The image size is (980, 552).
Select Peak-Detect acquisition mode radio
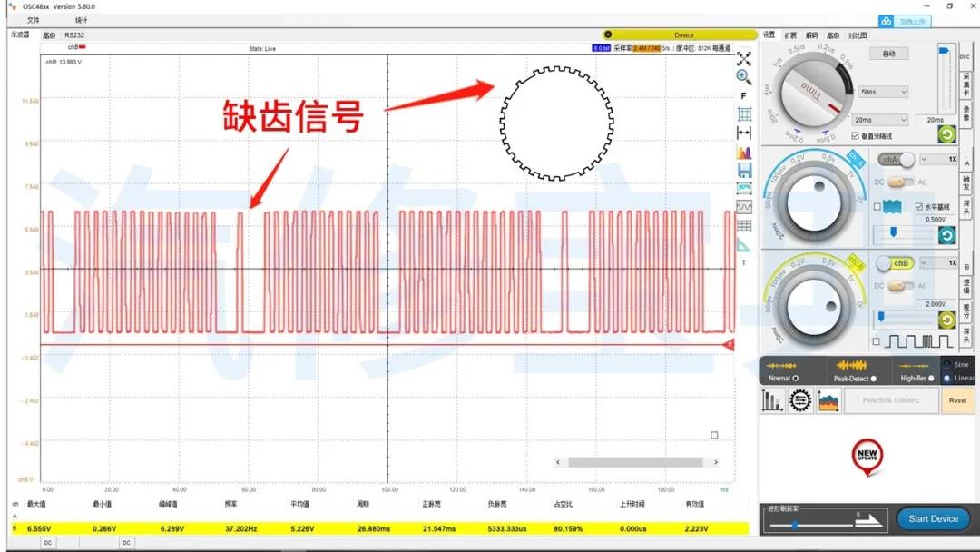coord(874,379)
